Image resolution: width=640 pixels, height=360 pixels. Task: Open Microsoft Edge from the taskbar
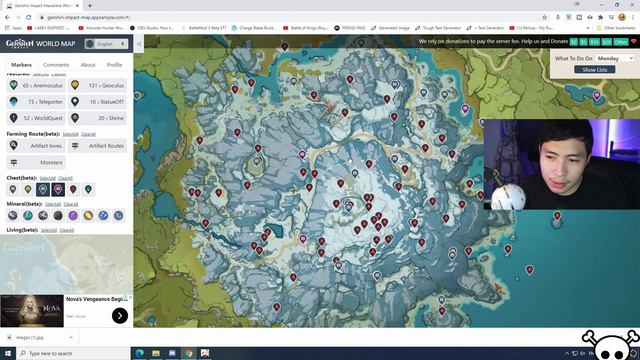140,353
